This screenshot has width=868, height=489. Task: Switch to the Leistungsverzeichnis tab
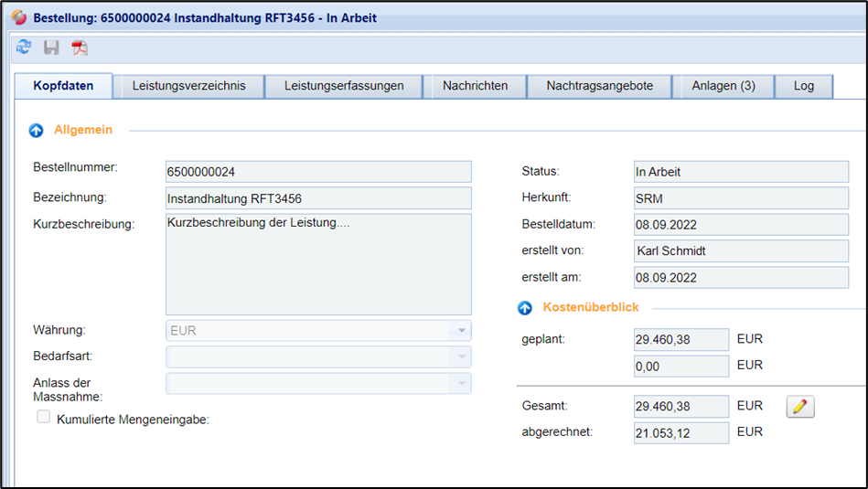pyautogui.click(x=188, y=86)
